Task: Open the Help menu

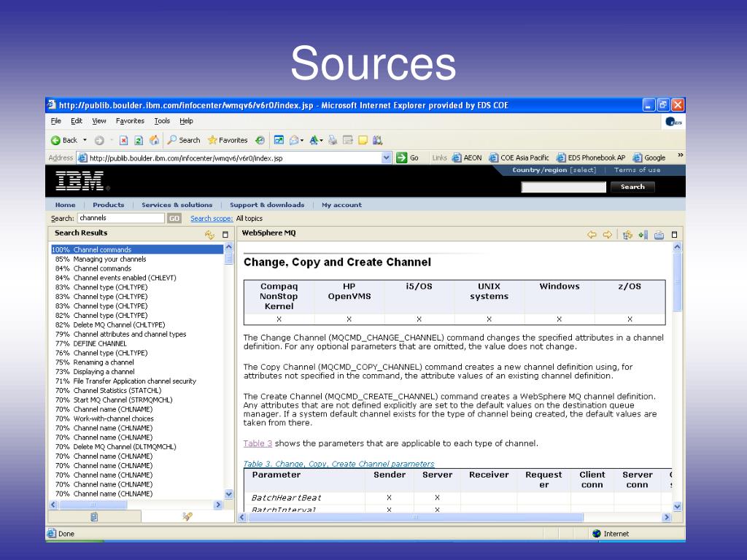Action: pyautogui.click(x=186, y=121)
